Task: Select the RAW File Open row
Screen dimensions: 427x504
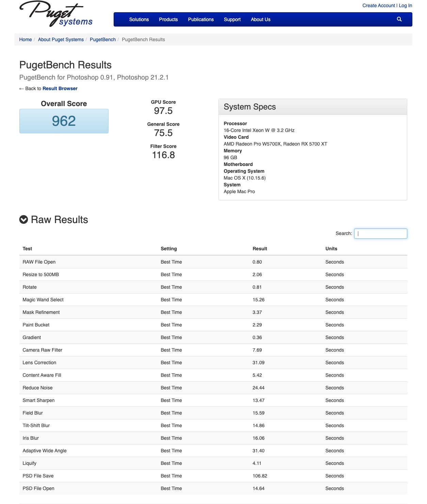Action: (213, 262)
